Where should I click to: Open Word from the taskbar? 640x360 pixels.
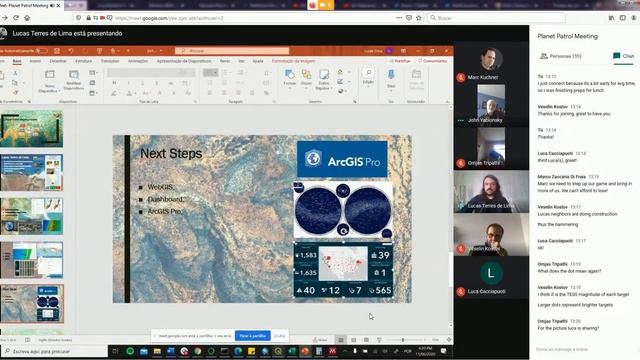coord(171,351)
